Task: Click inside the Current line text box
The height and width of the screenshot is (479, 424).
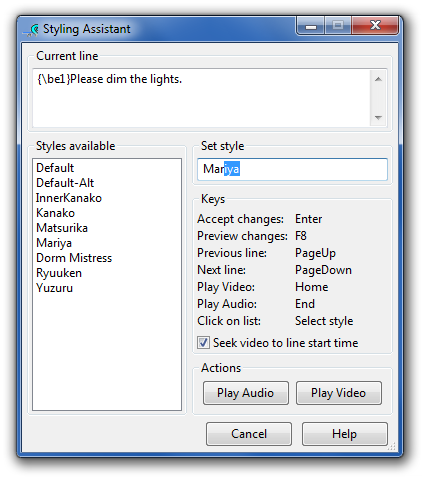Action: tap(201, 98)
